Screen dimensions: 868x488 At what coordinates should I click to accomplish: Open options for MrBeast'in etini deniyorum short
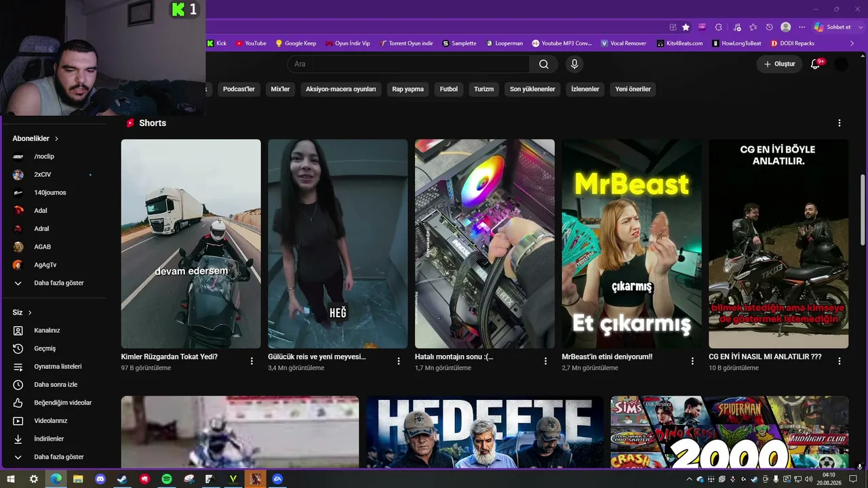(692, 361)
